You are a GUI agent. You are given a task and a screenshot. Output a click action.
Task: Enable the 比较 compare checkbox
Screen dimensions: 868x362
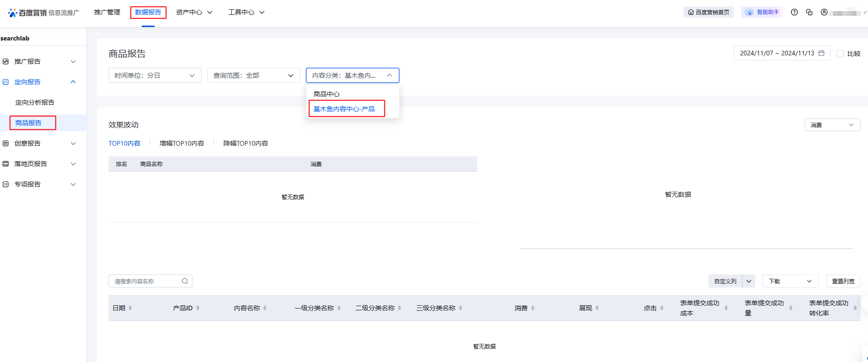[840, 54]
